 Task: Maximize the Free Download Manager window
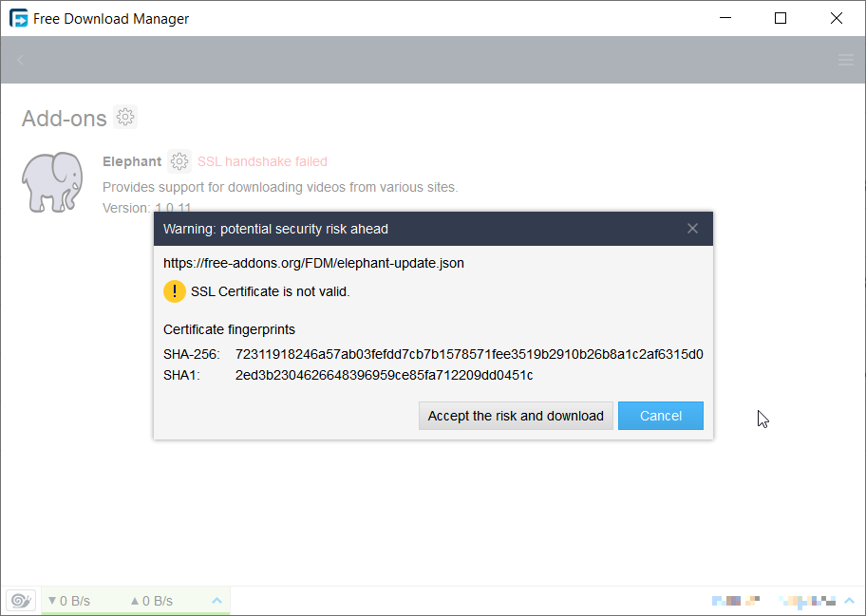pyautogui.click(x=781, y=18)
